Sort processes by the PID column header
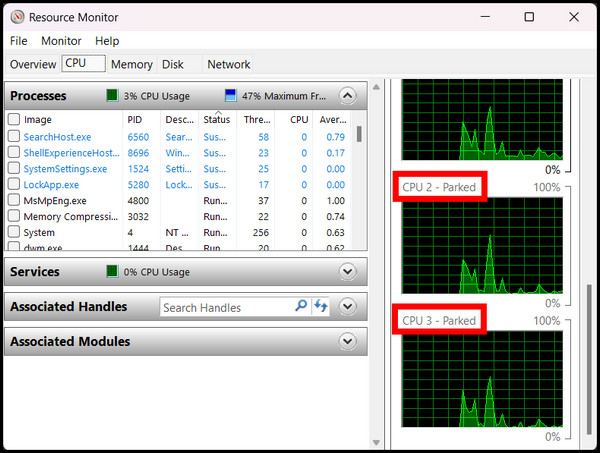Screen dimensions: 600x453 click(135, 120)
